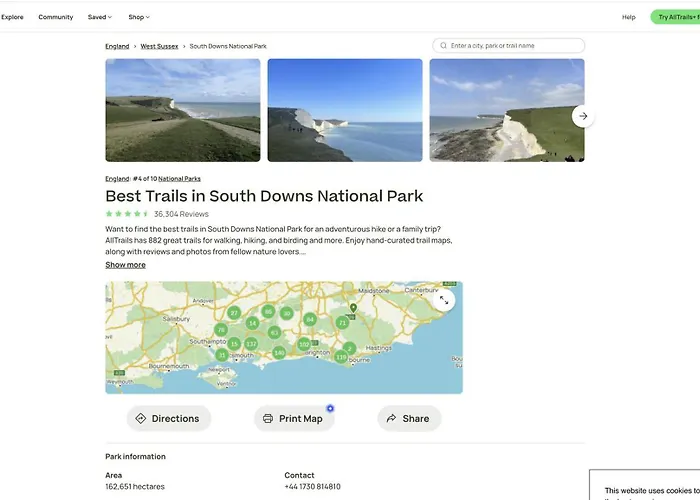
Task: Open the trail cluster marked 2
Action: 350,348
